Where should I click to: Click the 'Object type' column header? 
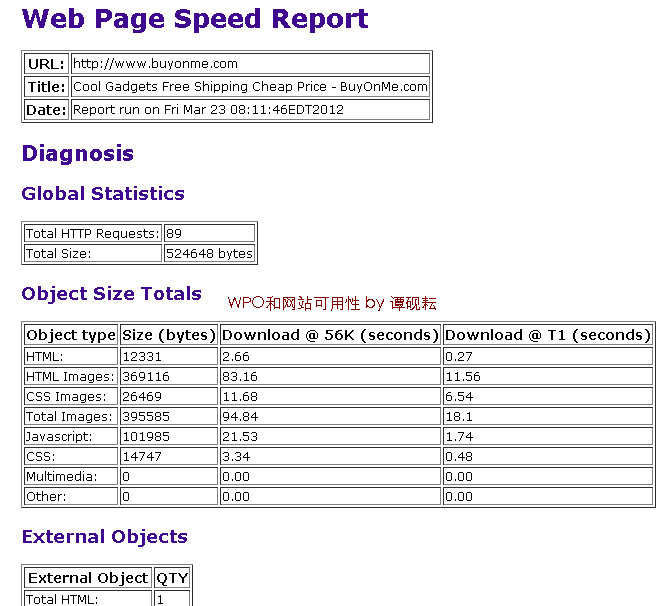(71, 335)
